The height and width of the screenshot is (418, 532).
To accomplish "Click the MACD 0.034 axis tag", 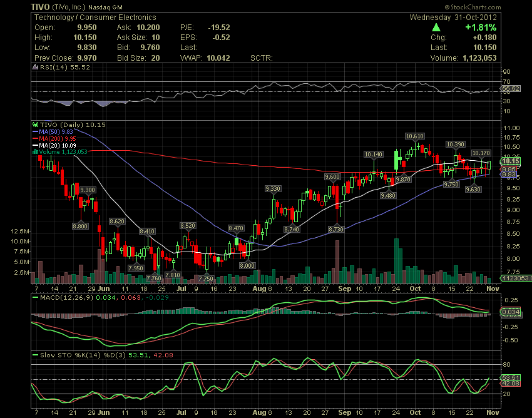I will pos(511,312).
